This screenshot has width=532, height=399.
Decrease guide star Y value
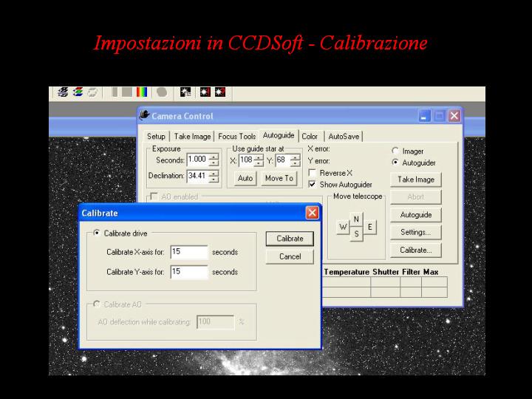click(296, 163)
